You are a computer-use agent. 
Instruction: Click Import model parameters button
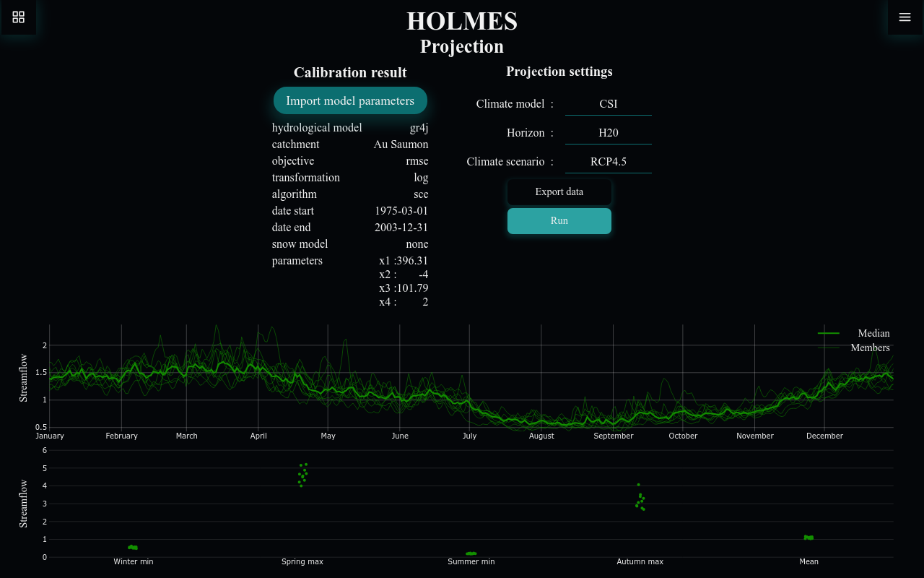pyautogui.click(x=350, y=100)
